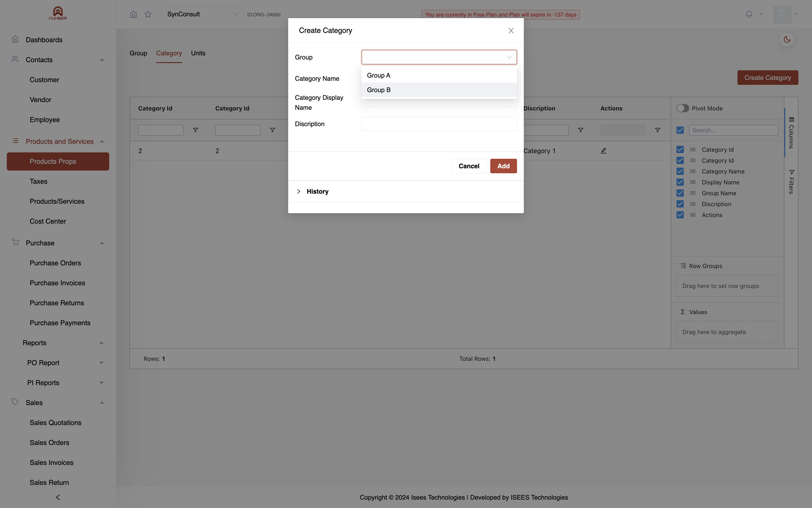Image resolution: width=812 pixels, height=508 pixels.
Task: Select Group A from dropdown list
Action: [439, 75]
